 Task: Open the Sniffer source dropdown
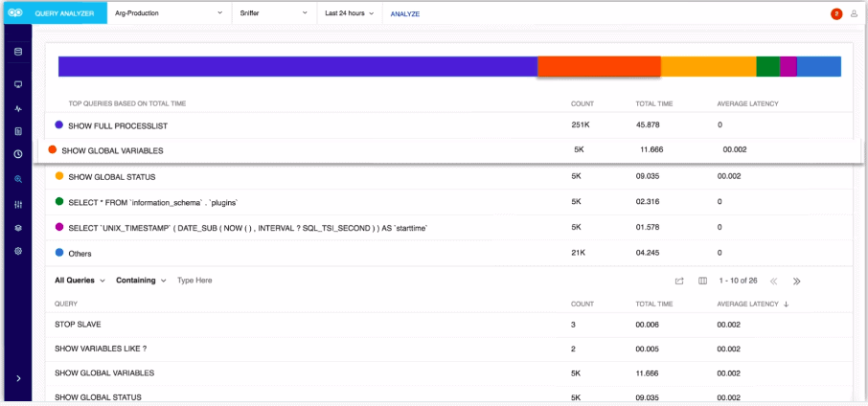click(x=275, y=13)
